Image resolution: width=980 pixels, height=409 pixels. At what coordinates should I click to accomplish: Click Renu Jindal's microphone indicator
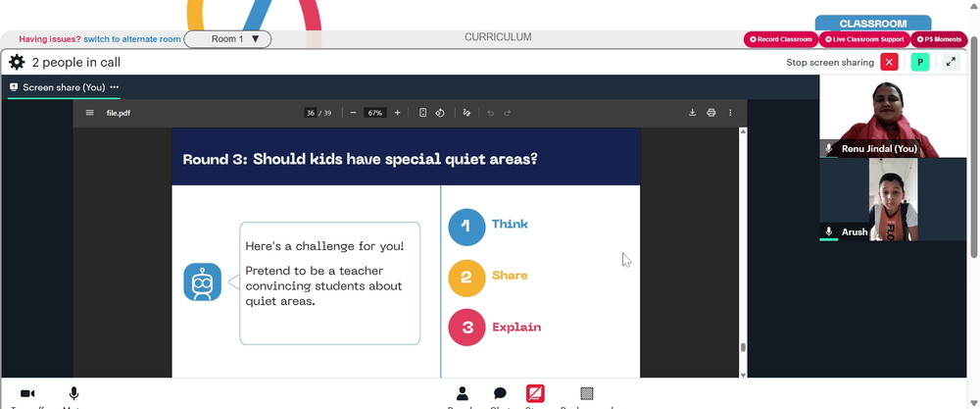[x=829, y=148]
